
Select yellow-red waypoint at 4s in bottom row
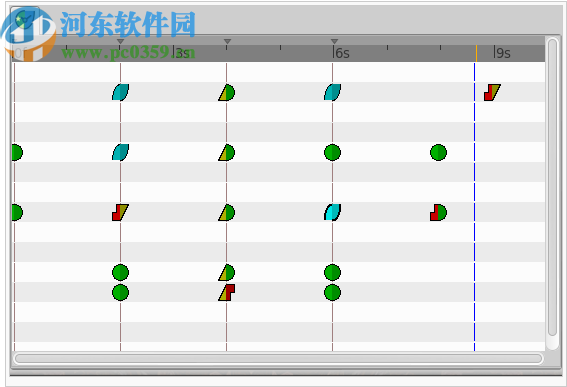(226, 292)
